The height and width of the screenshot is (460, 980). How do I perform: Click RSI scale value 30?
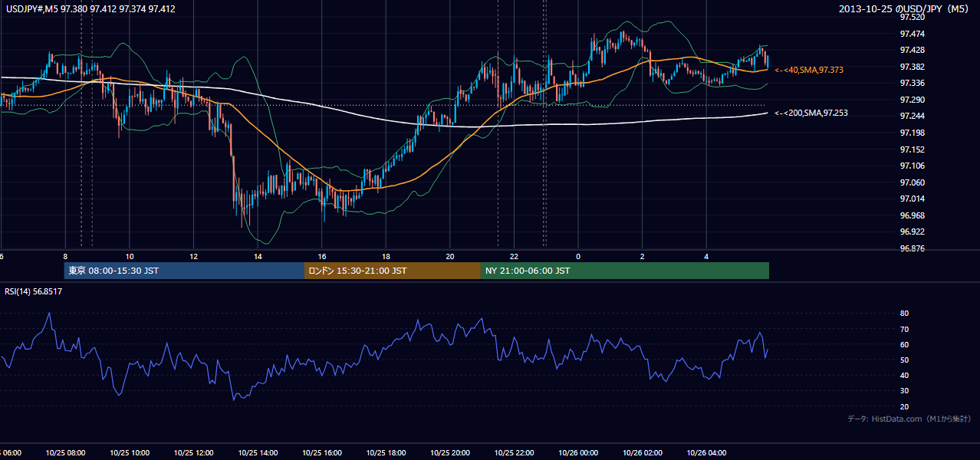click(x=904, y=390)
